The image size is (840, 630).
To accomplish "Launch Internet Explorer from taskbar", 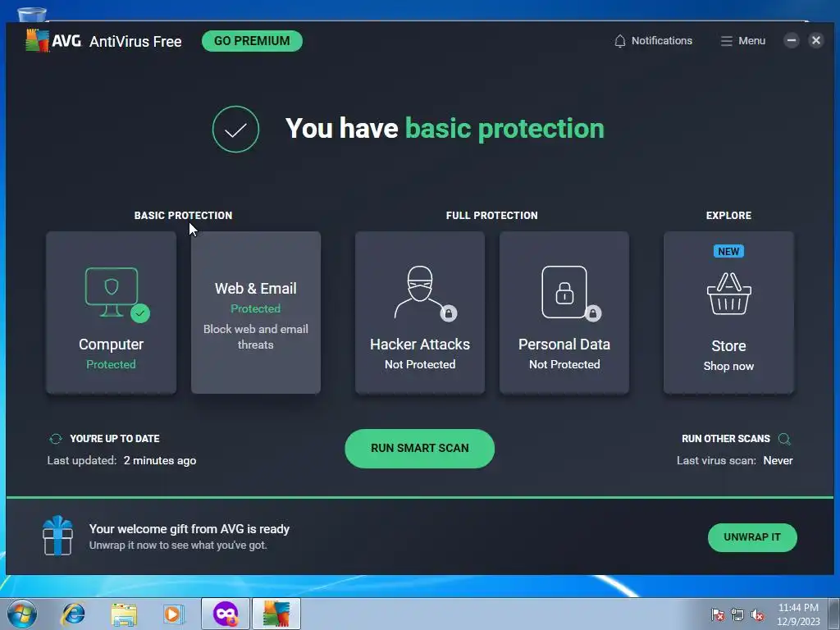I will [x=73, y=614].
